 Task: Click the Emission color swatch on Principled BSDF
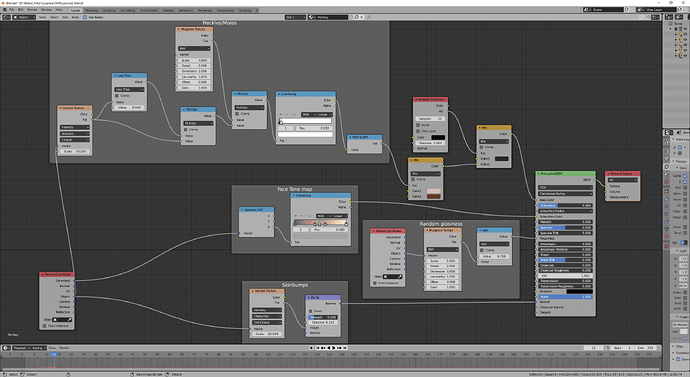point(579,291)
